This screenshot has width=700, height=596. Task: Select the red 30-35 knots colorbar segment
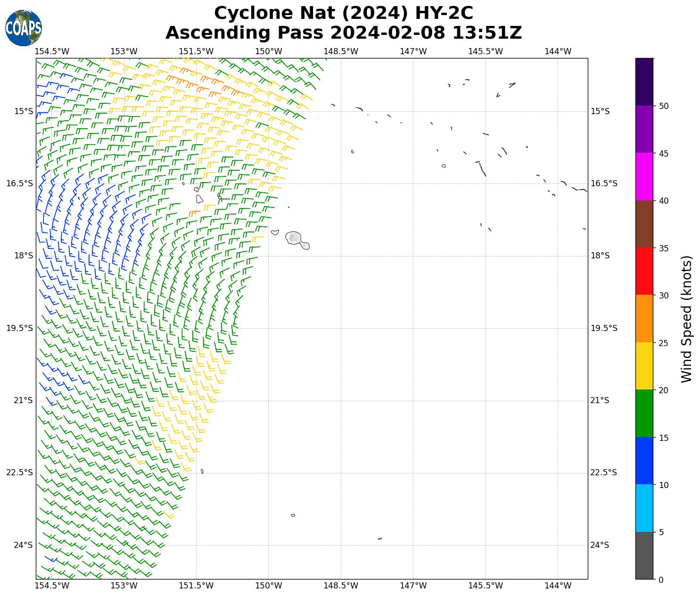[x=644, y=271]
